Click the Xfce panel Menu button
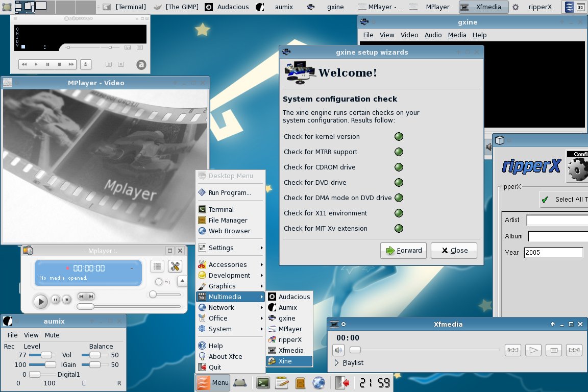The image size is (588, 392). (x=213, y=383)
